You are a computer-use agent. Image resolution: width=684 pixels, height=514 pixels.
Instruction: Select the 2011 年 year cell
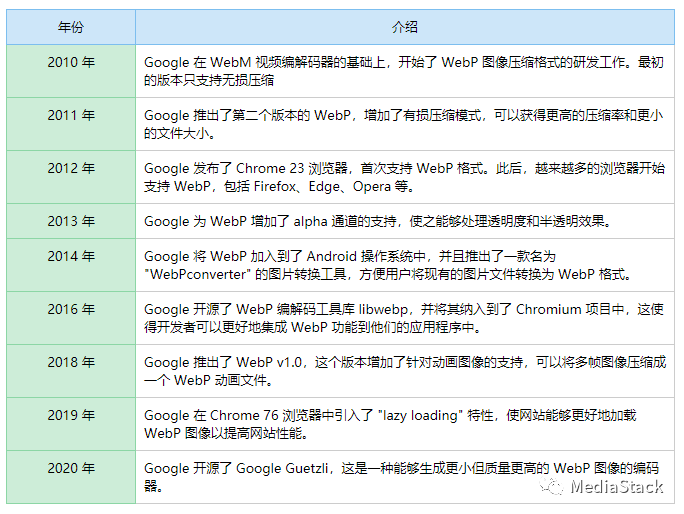71,115
